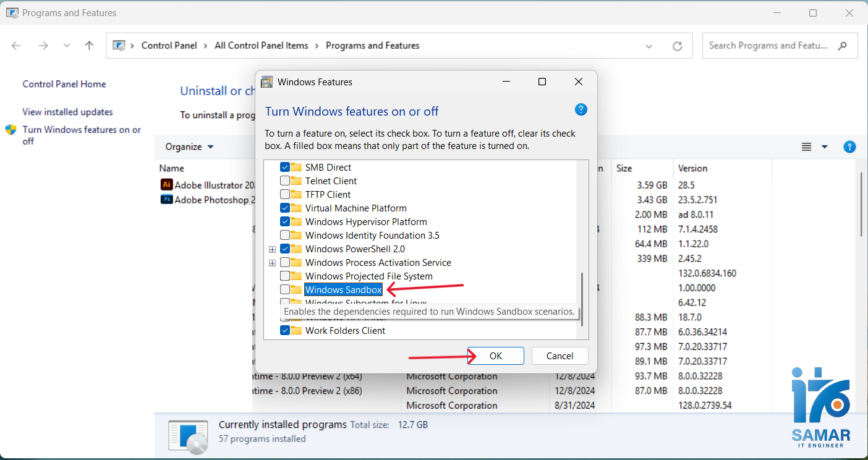868x460 pixels.
Task: Open the blue help icon in toolbar
Action: click(849, 147)
